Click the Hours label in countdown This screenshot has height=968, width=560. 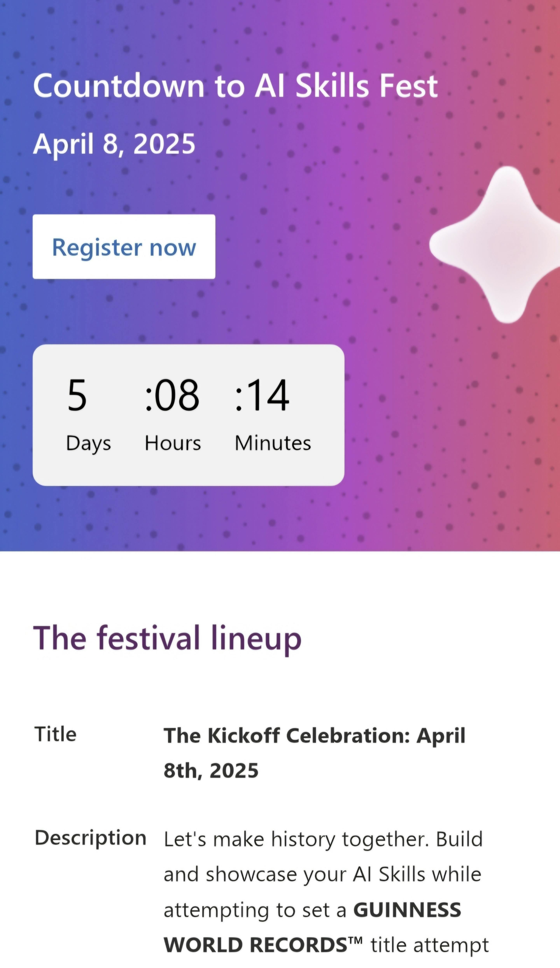click(173, 443)
